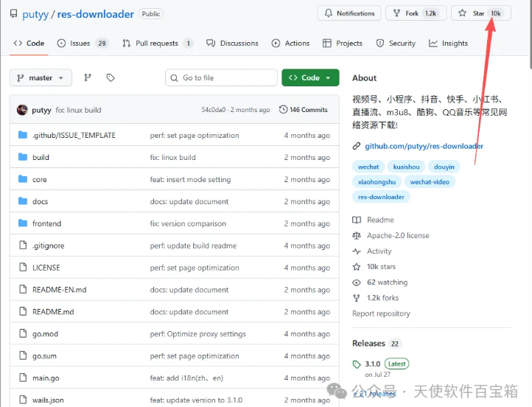Open the 146 Commits link
532x407 pixels.
pos(304,110)
